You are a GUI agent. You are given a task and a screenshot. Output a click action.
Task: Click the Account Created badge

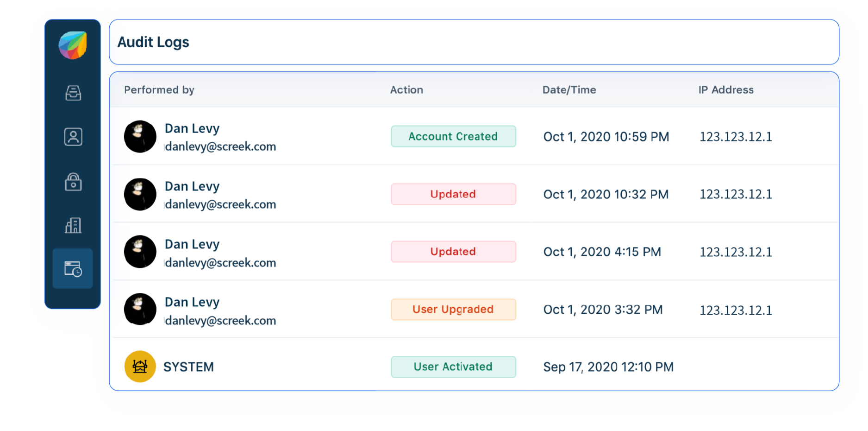click(x=453, y=136)
